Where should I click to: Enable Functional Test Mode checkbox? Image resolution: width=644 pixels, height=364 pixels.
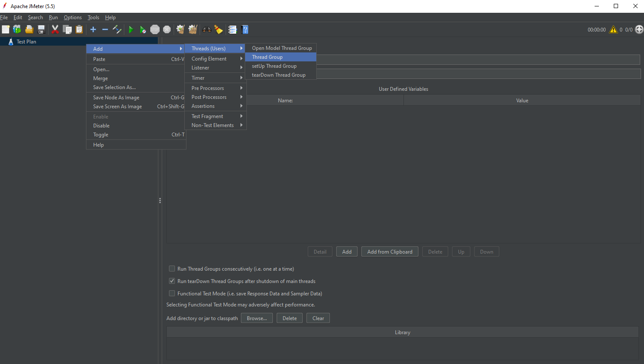(x=172, y=294)
